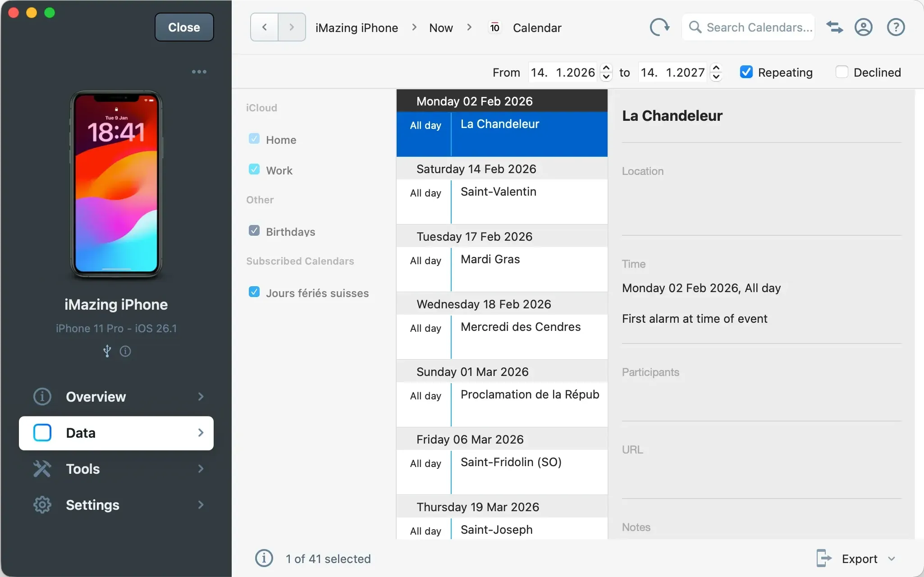Click the info icon next to the USB symbol
Viewport: 924px width, 577px height.
(x=126, y=351)
